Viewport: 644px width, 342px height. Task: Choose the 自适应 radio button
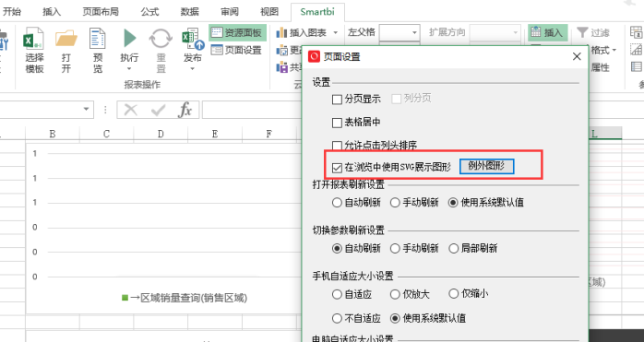point(337,294)
